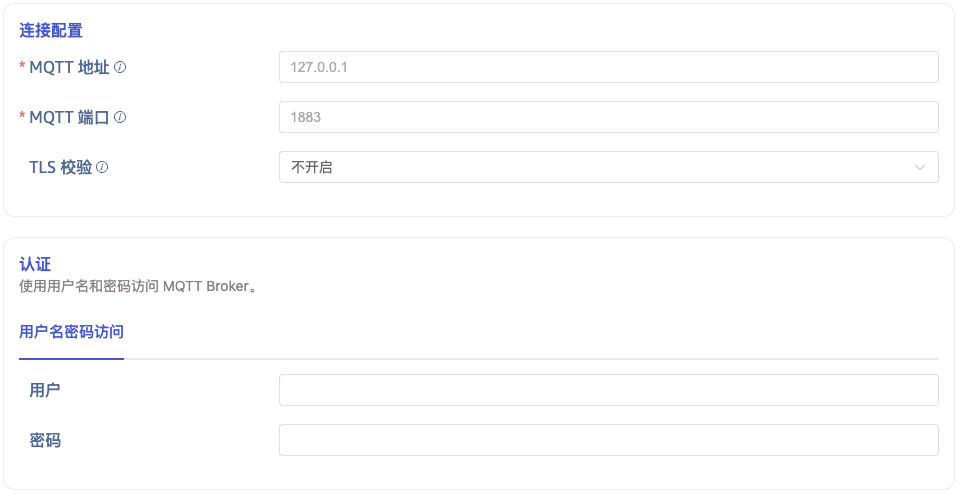This screenshot has height=494, width=959.
Task: Click the MQTT 端口 field label
Action: click(69, 117)
